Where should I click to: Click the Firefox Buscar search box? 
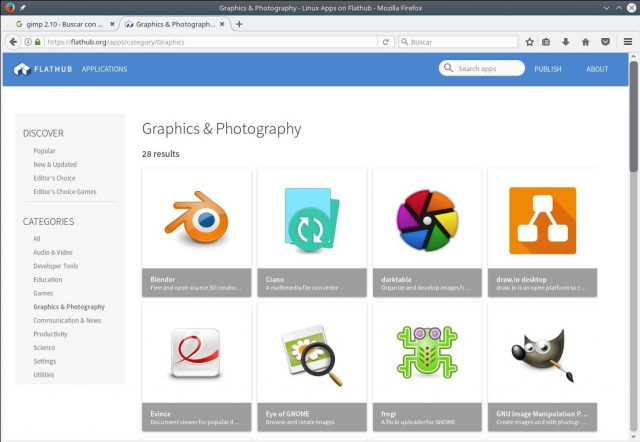(x=458, y=42)
